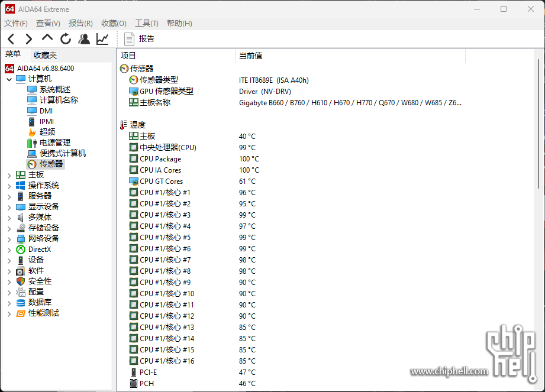Select the 电源管理 battery icon
The image size is (545, 392).
click(32, 142)
